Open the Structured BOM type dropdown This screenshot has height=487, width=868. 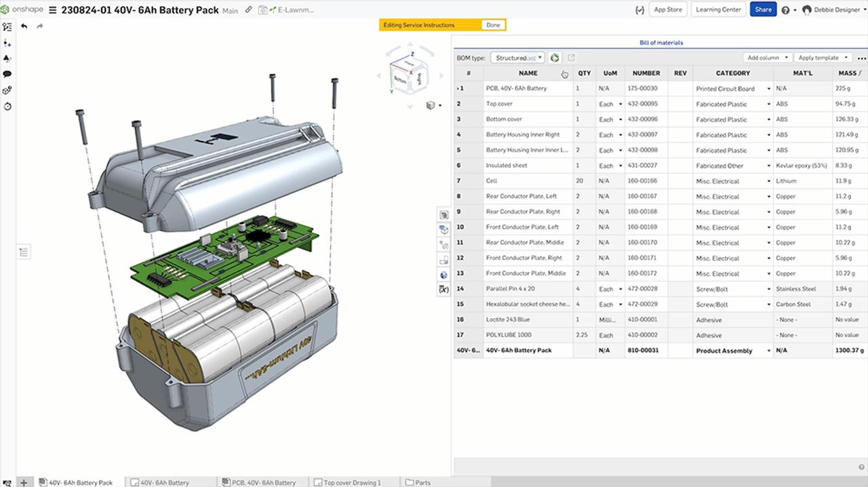click(517, 58)
